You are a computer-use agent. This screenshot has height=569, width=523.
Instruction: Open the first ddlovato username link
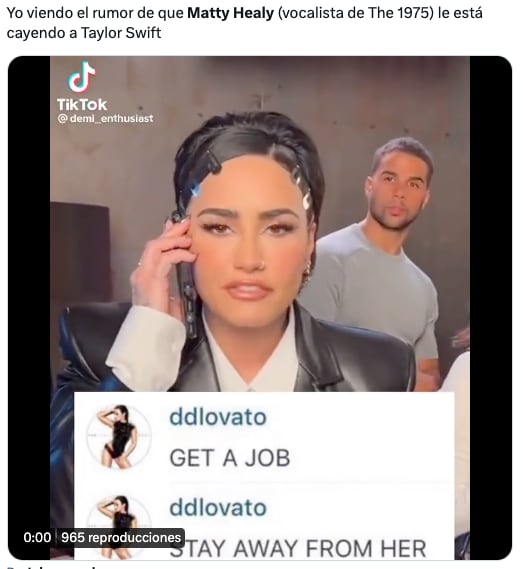coord(218,417)
